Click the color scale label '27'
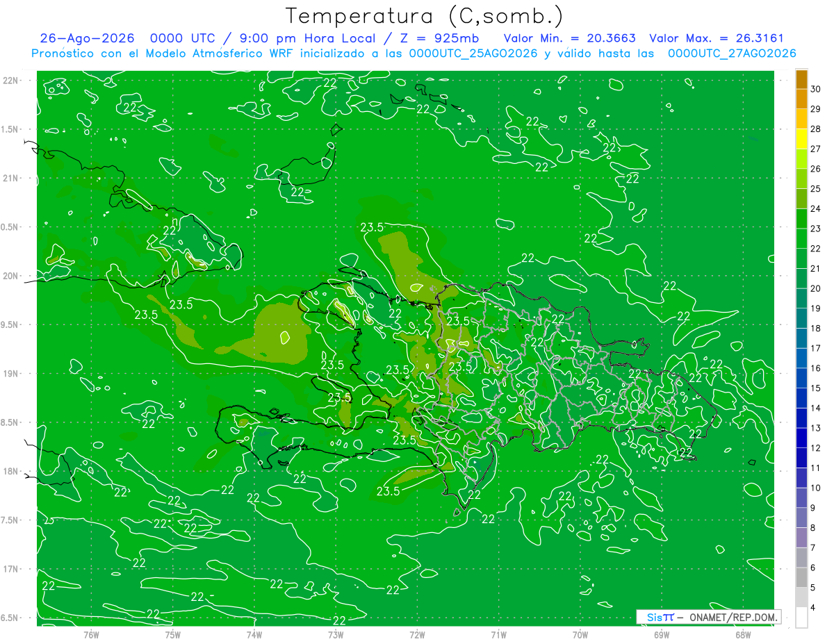834x644 pixels. point(815,149)
